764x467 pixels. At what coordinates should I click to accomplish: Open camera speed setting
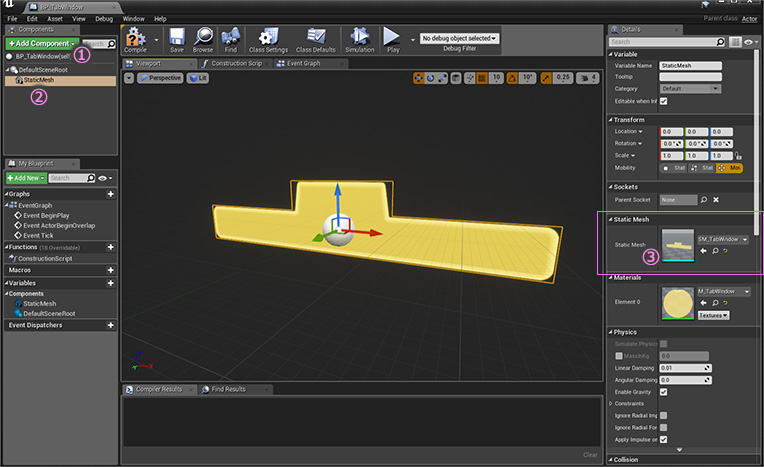click(588, 78)
